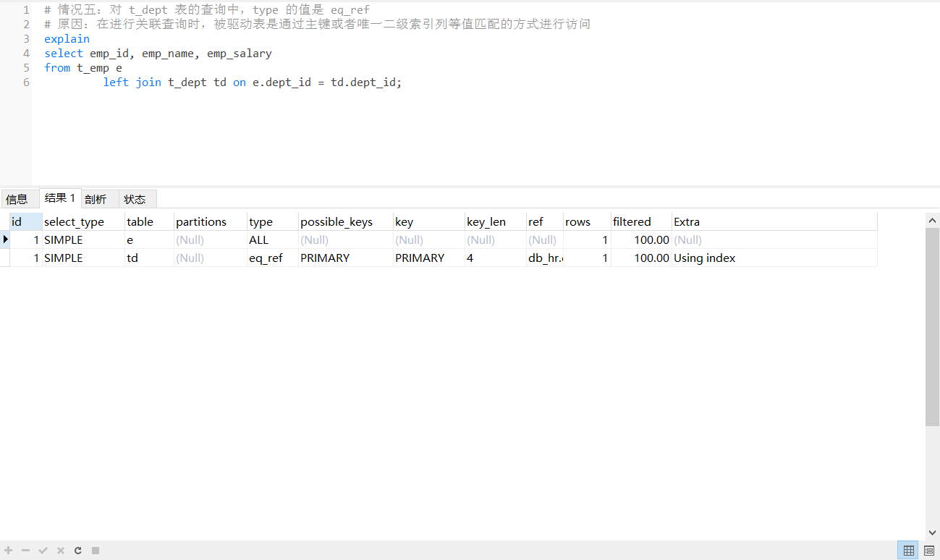Select the row for table e
Screen dimensions: 940x560
coord(130,239)
